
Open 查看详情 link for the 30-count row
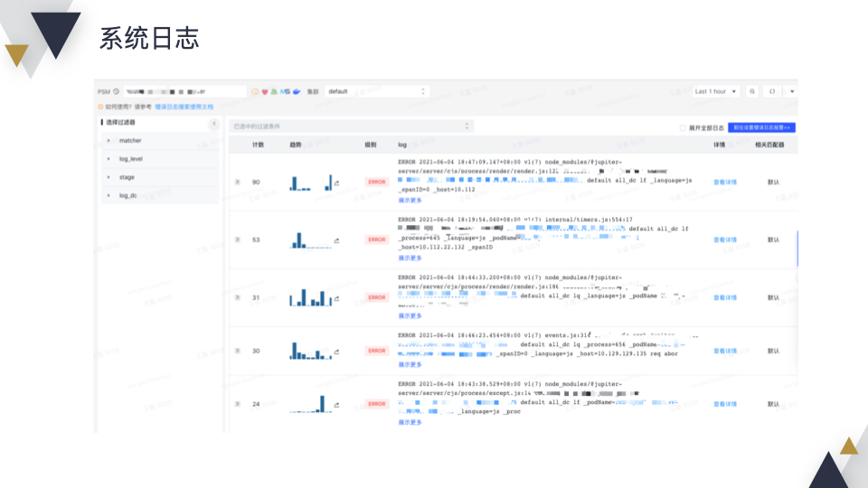coord(724,351)
